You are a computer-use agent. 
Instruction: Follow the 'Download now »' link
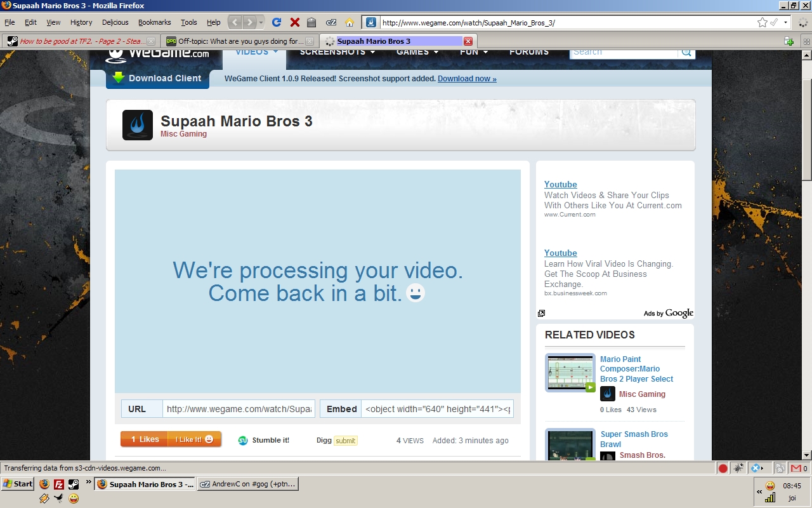467,79
